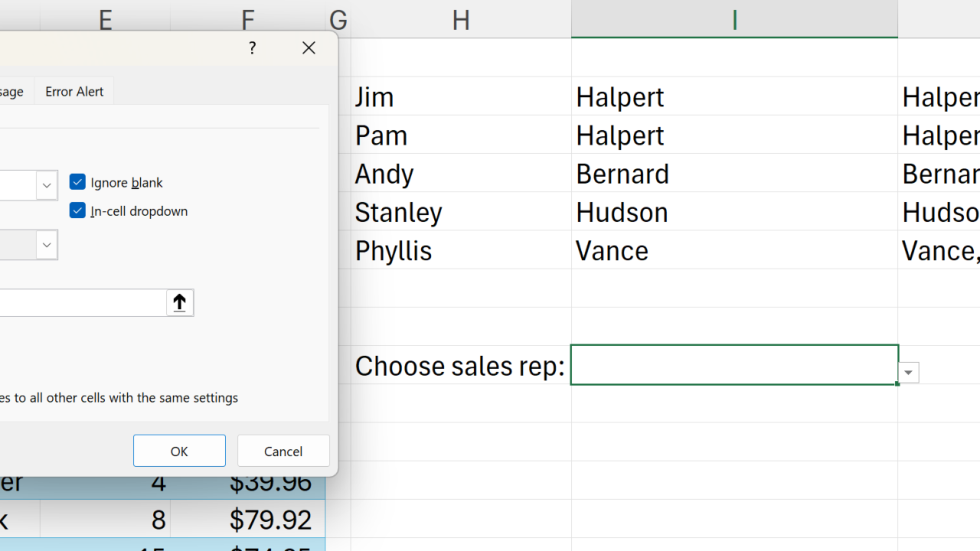Close the Data Validation dialog
The image size is (980, 551).
(309, 48)
